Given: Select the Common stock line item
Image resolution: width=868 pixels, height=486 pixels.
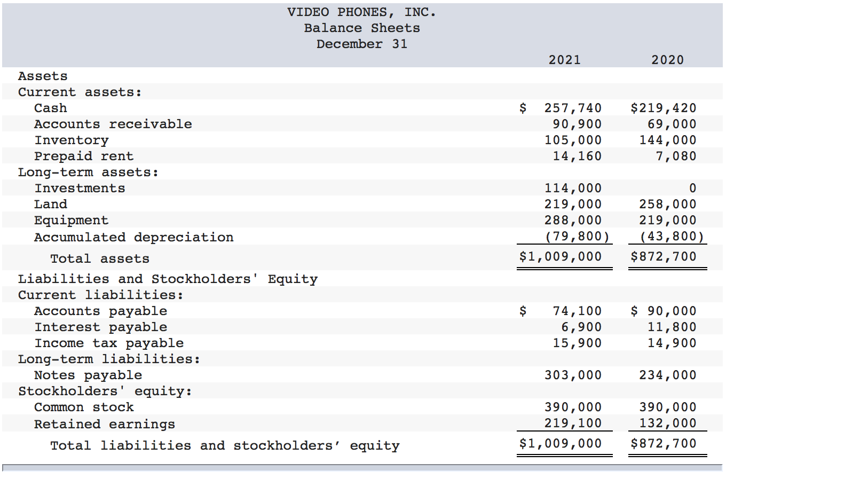Looking at the screenshot, I should click(x=84, y=407).
